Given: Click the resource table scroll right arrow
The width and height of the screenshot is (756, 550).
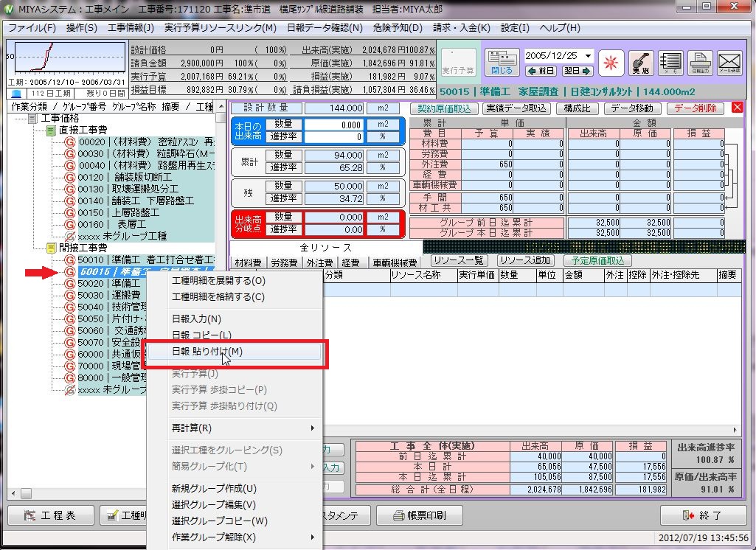Looking at the screenshot, I should pos(735,430).
